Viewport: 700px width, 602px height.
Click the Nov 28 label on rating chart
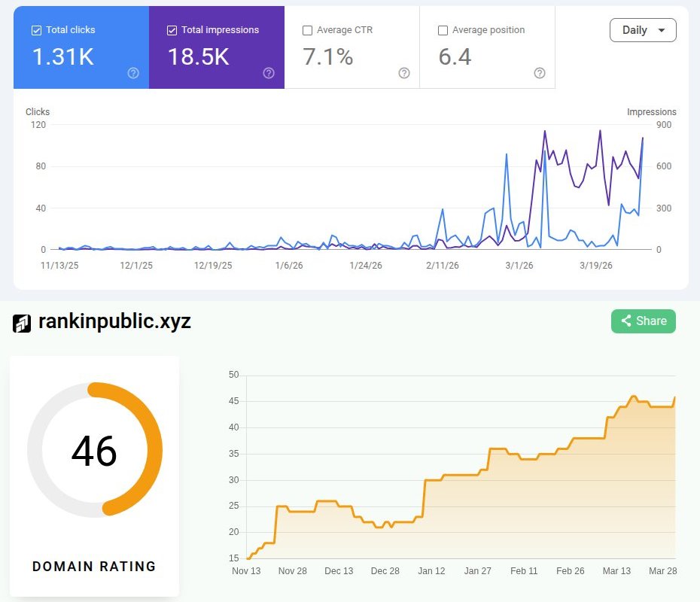[x=292, y=570]
